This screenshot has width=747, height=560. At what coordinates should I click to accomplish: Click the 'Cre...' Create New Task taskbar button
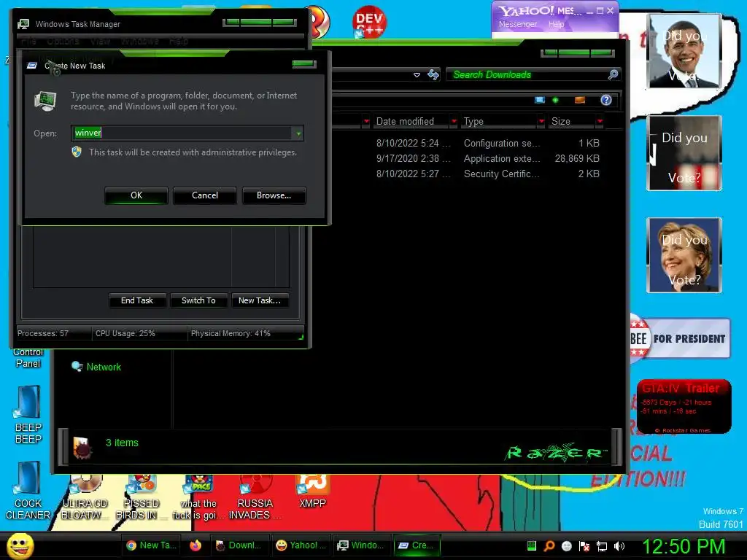(x=416, y=545)
